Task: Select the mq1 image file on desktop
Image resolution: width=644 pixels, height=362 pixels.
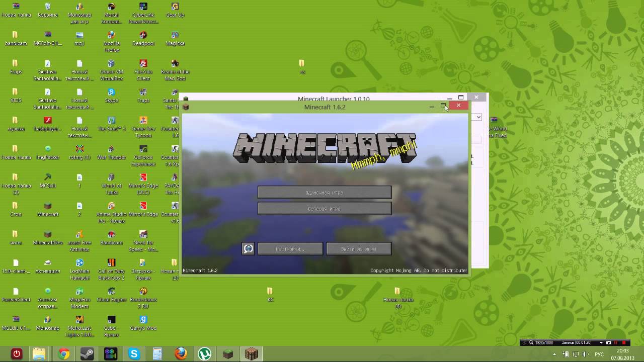Action: pyautogui.click(x=79, y=39)
